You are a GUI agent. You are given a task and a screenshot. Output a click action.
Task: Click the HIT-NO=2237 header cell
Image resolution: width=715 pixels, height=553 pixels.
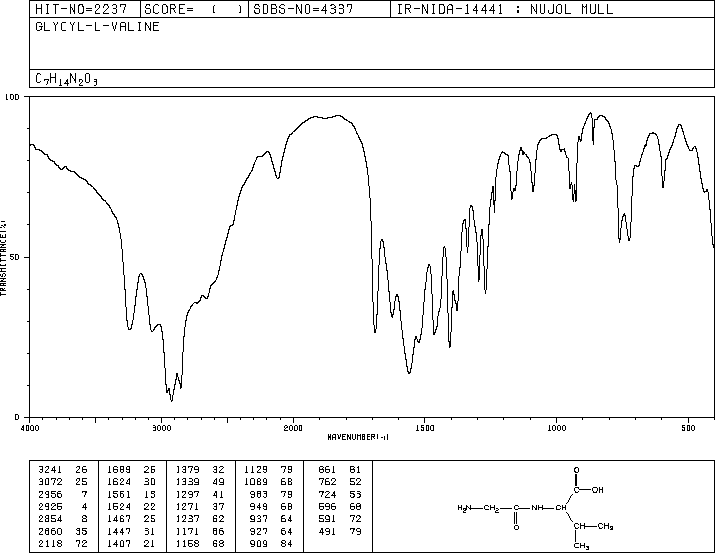(81, 9)
